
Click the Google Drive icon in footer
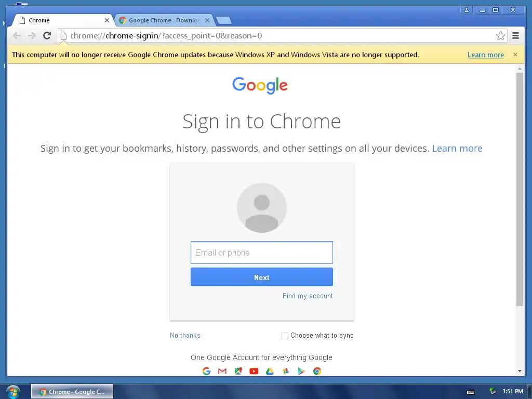tap(270, 371)
